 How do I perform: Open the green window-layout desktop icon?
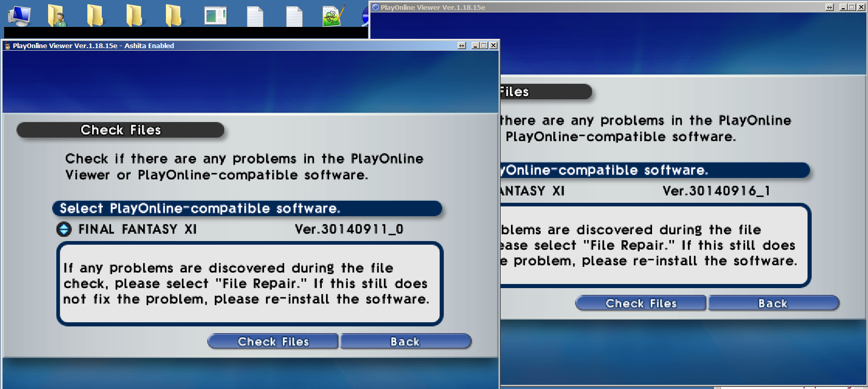pos(215,16)
